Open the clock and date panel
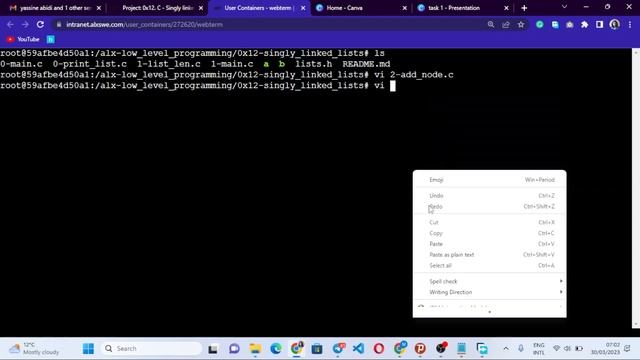 click(605, 349)
